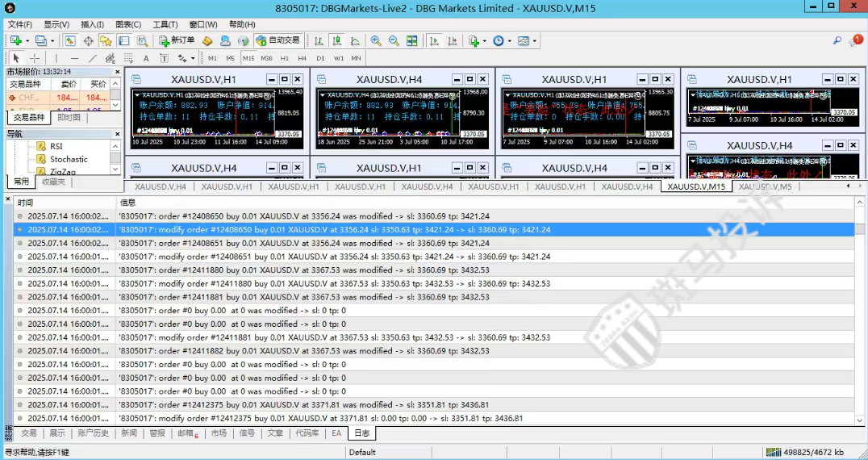Viewport: 868px width, 460px height.
Task: Expand the chart templates dropdown
Action: pyautogui.click(x=534, y=40)
